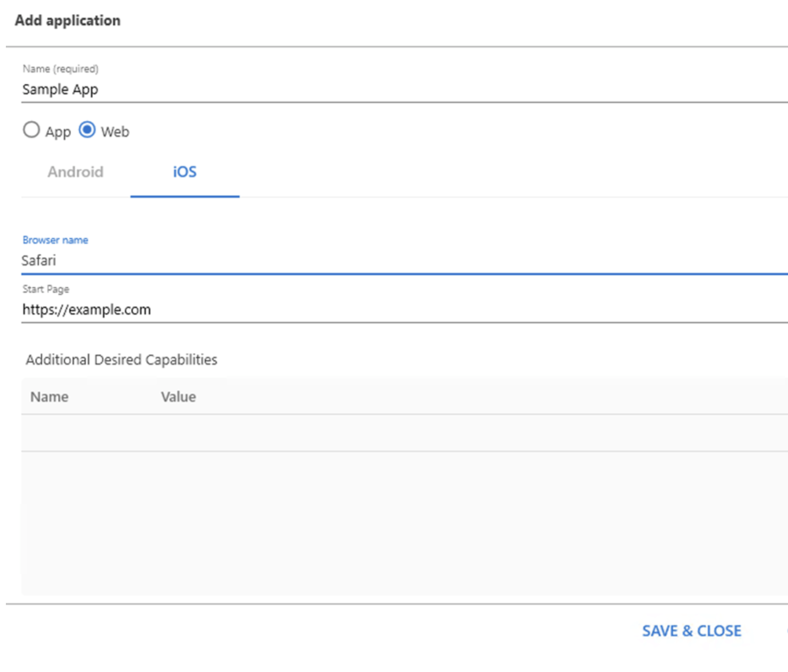
Task: Select the iOS tab
Action: tap(185, 172)
